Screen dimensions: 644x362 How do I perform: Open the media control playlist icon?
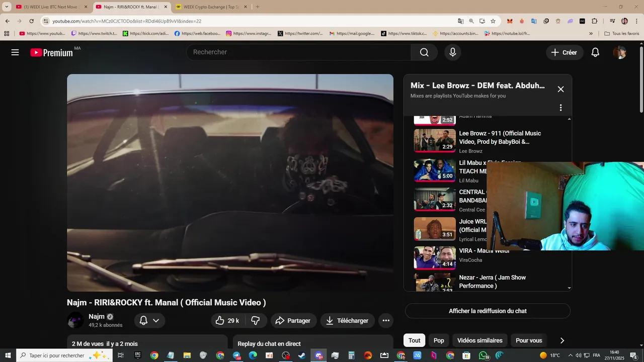point(612,21)
